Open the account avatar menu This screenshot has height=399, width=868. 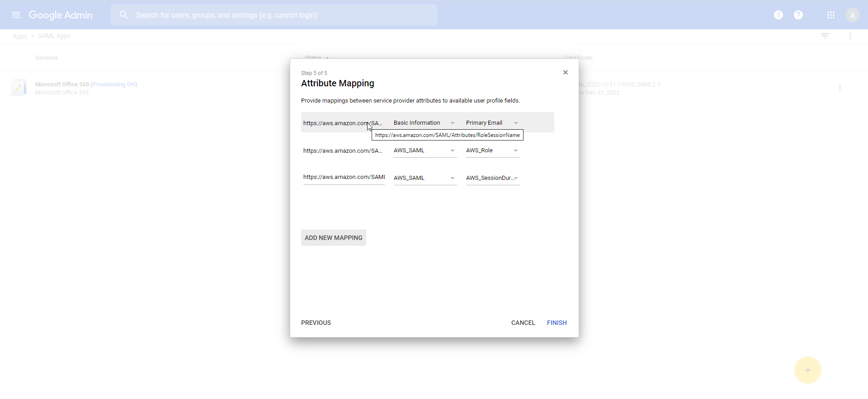point(853,15)
